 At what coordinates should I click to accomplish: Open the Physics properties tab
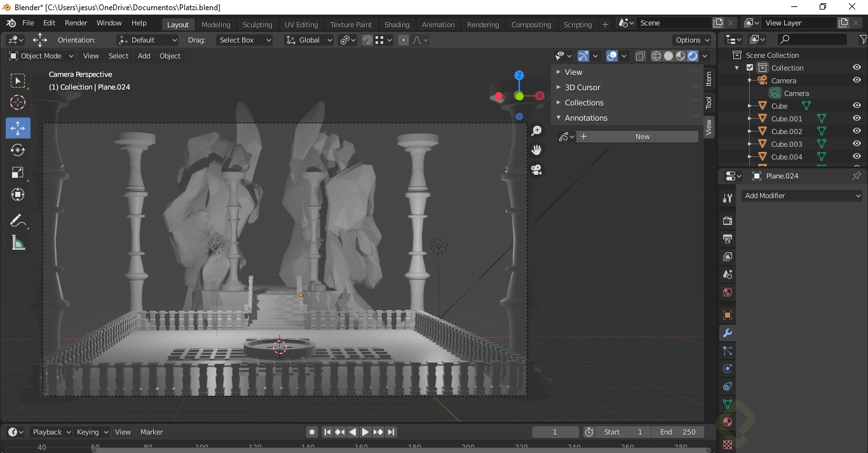point(727,368)
